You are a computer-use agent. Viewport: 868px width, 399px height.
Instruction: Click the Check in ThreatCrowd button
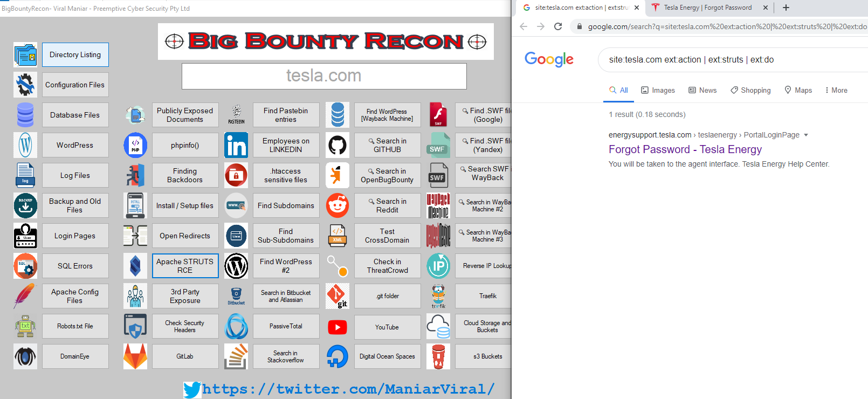coord(388,266)
